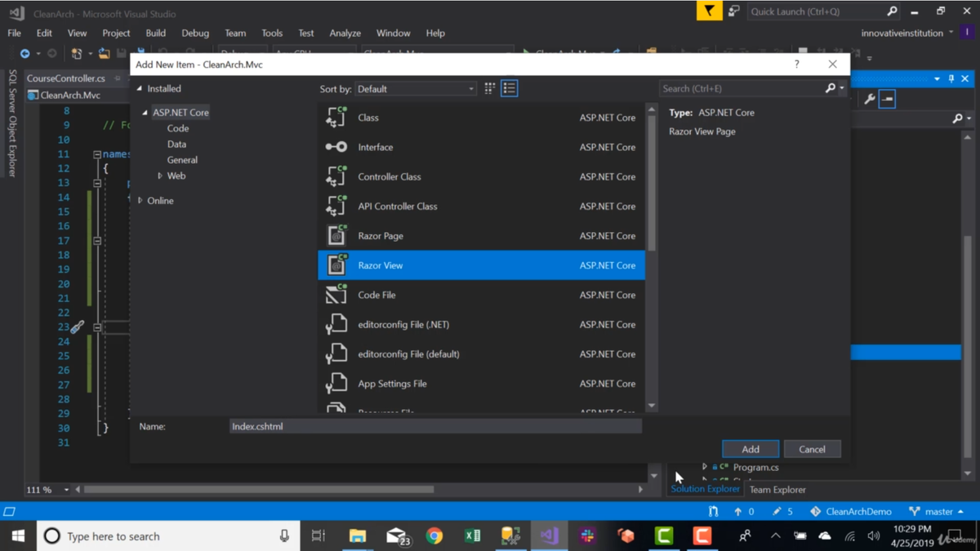The width and height of the screenshot is (980, 551).
Task: Click unpushed commits arrow in status bar
Action: click(x=738, y=512)
